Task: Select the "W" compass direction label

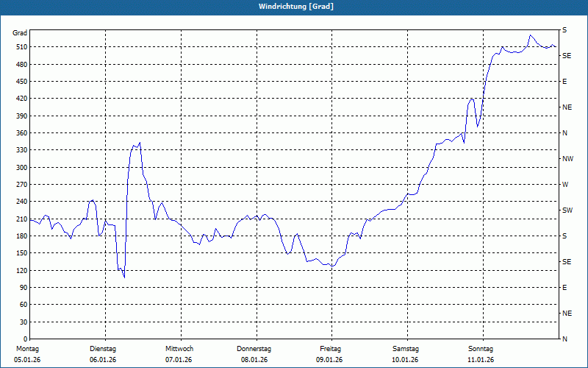Action: pyautogui.click(x=565, y=185)
